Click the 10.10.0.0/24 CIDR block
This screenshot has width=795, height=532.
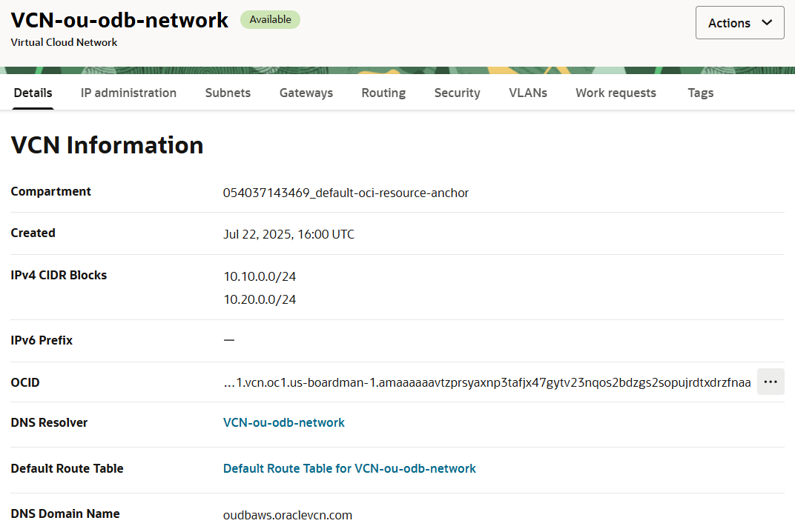click(260, 276)
